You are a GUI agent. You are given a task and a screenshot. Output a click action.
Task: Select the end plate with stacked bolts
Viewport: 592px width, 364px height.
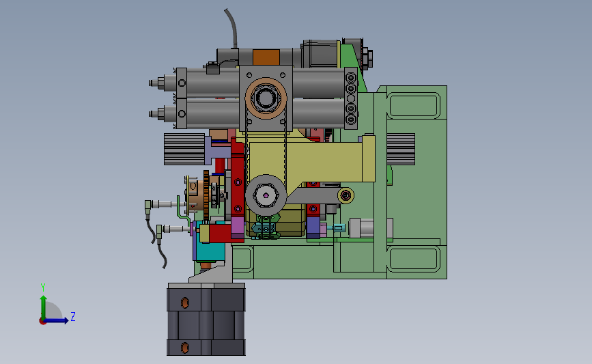pyautogui.click(x=351, y=98)
